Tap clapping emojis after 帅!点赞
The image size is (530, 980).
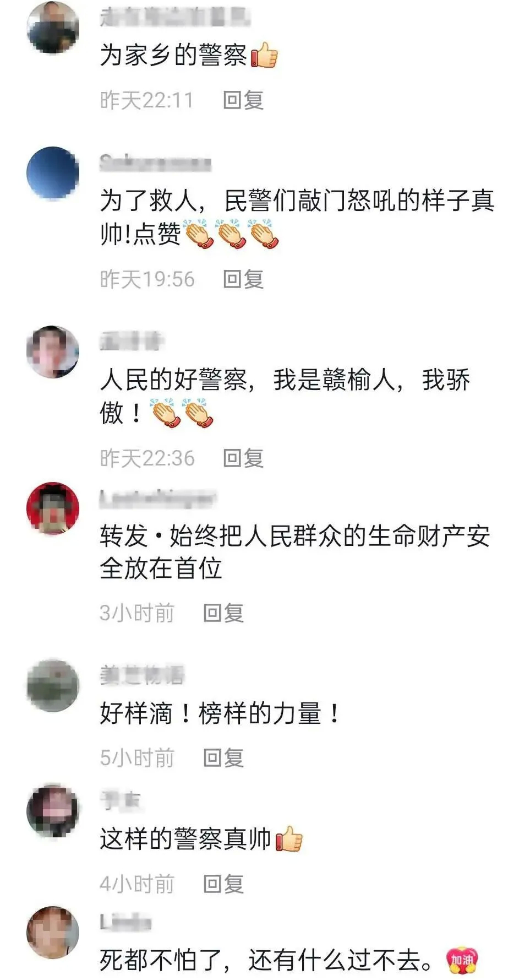pyautogui.click(x=231, y=234)
